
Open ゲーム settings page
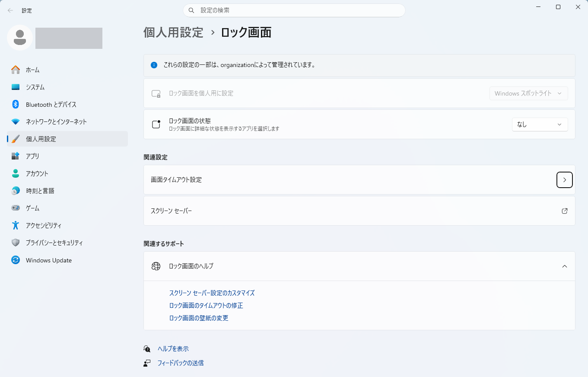pyautogui.click(x=67, y=208)
